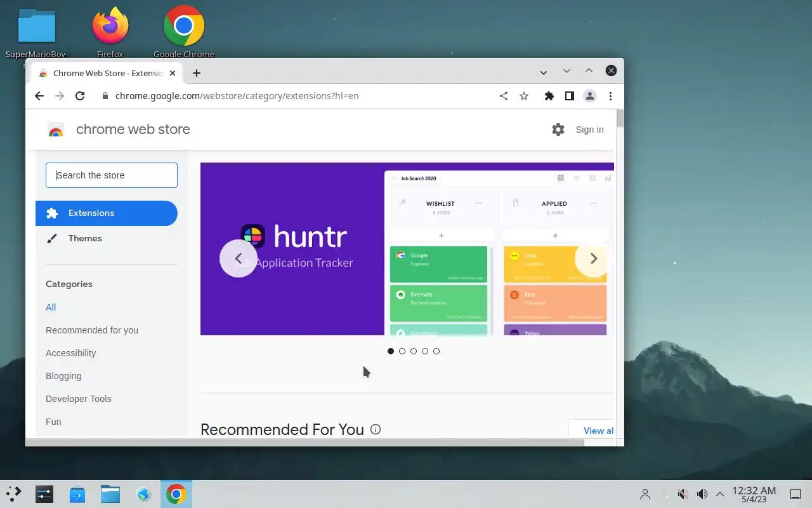812x508 pixels.
Task: Open the Extensions puzzle menu in toolbar
Action: [x=549, y=96]
